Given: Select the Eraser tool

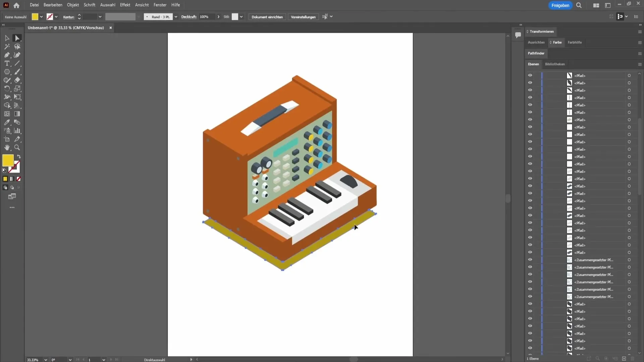Looking at the screenshot, I should pyautogui.click(x=17, y=80).
